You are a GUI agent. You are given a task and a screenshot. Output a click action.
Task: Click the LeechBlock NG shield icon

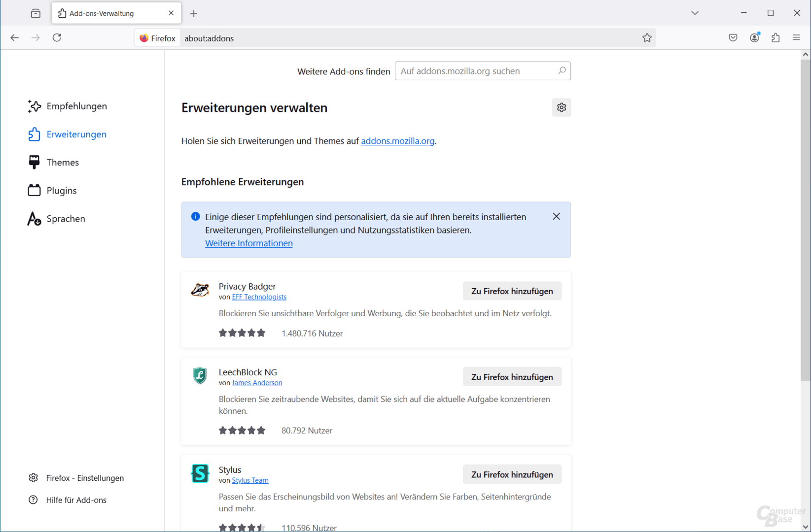tap(200, 375)
